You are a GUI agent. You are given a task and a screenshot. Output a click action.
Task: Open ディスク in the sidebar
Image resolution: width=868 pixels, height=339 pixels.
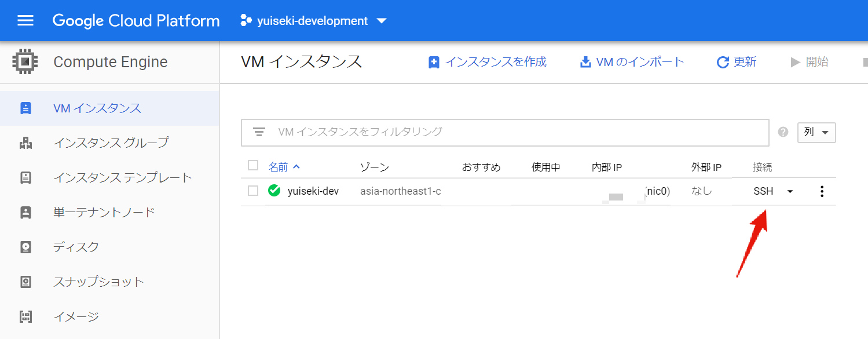coord(109,247)
